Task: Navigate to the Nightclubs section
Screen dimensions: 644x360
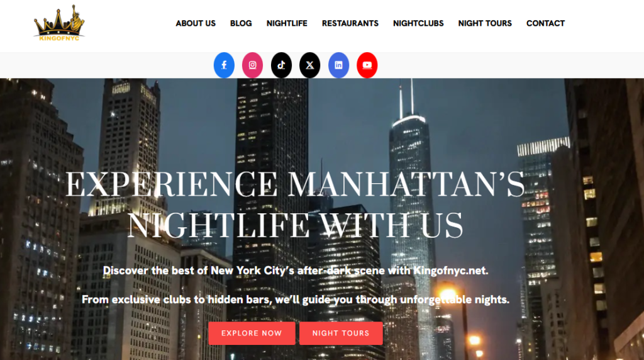Action: [418, 23]
